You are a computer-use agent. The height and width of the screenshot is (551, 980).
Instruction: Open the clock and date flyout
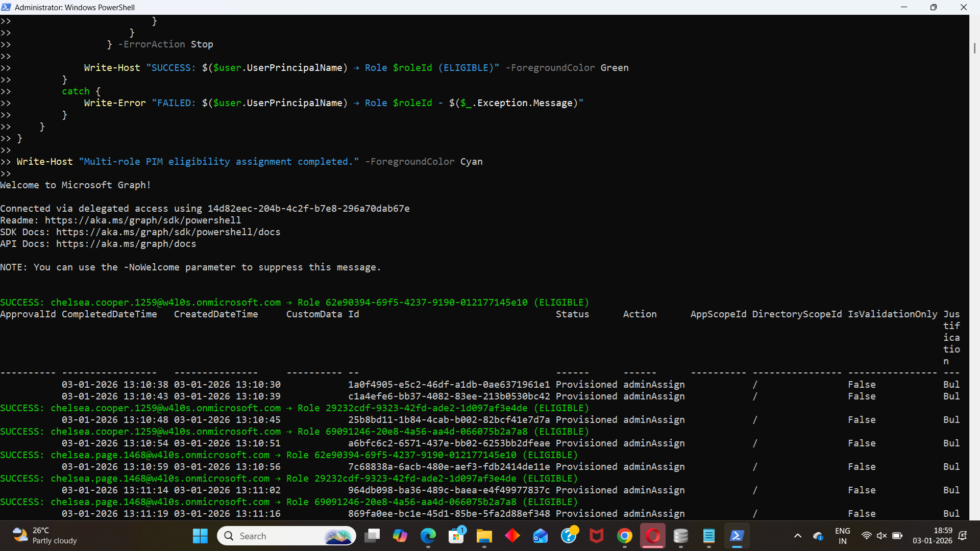click(932, 536)
